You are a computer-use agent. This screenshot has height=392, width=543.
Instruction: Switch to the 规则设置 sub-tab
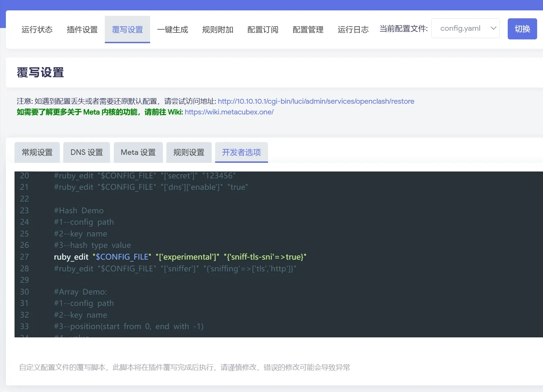click(x=189, y=152)
